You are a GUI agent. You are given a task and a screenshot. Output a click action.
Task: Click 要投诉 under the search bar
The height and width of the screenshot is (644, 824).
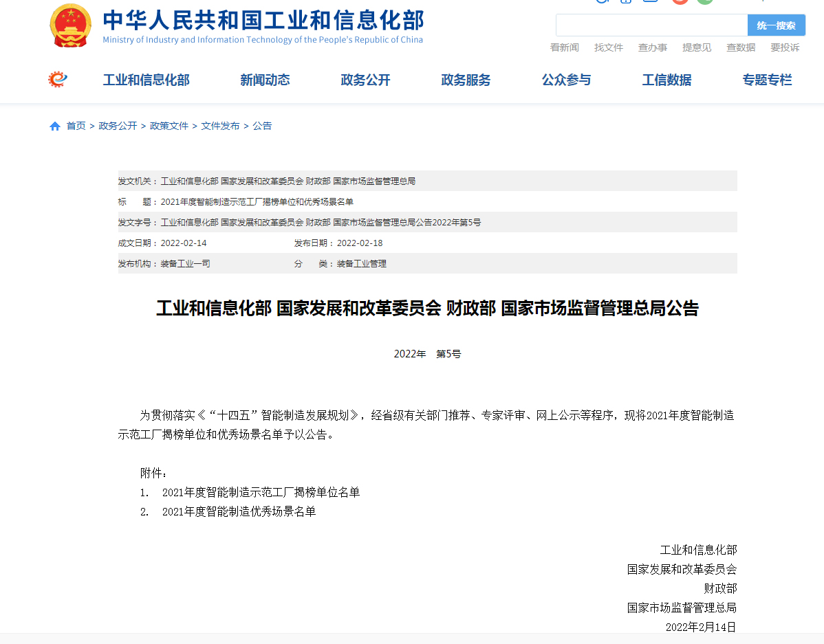pyautogui.click(x=785, y=47)
